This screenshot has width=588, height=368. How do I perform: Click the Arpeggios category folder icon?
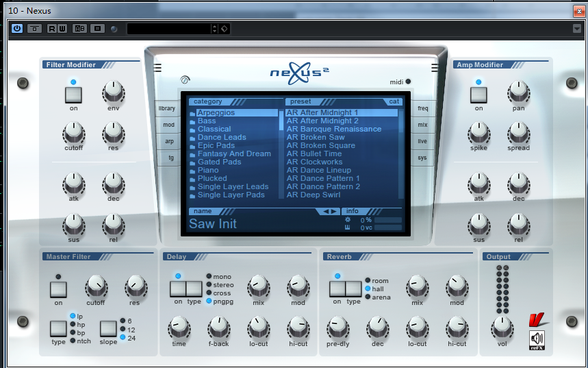click(x=192, y=113)
